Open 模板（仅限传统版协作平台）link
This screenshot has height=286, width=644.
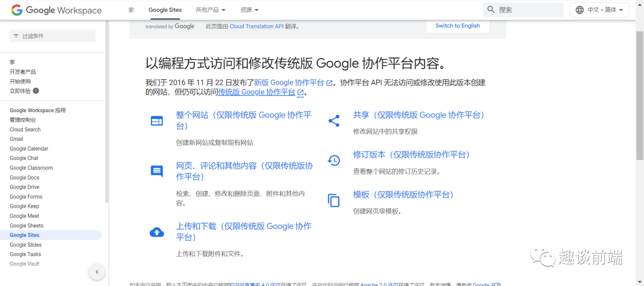click(x=403, y=195)
